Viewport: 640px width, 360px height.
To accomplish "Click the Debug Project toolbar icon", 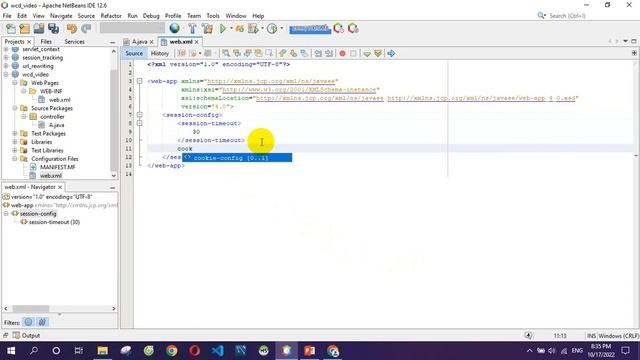I will [x=240, y=29].
